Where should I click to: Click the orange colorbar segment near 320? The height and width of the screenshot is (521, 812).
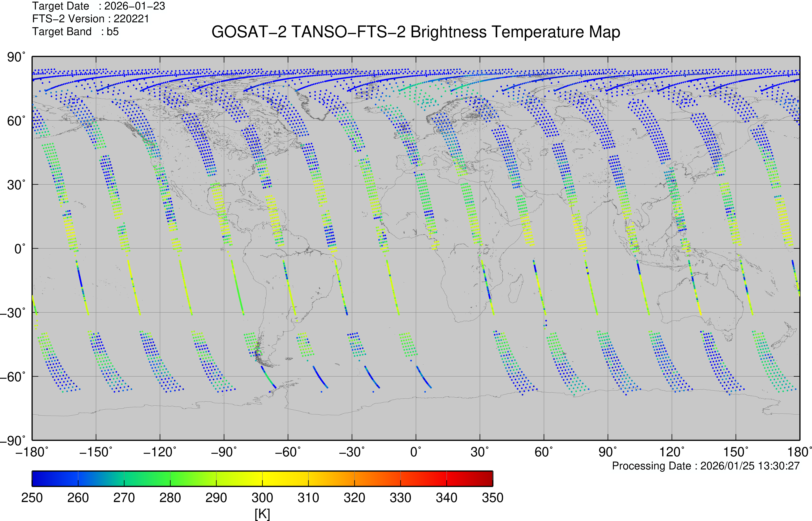(x=355, y=478)
